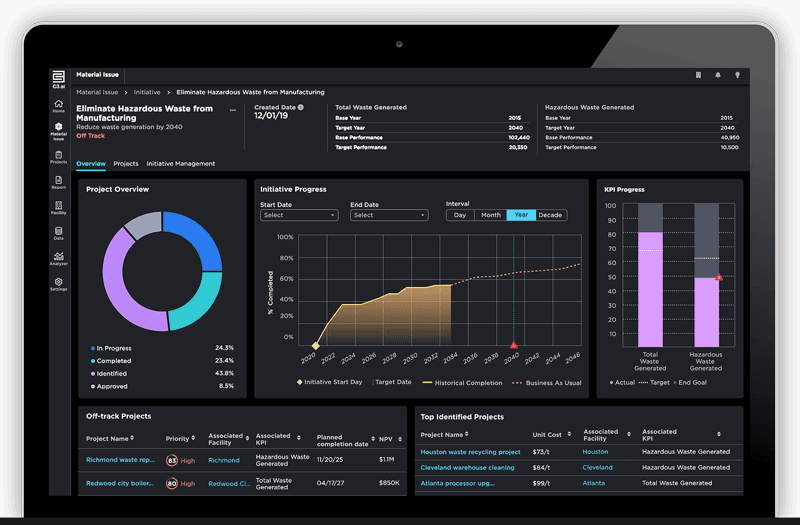Go to Report in the sidebar
Image resolution: width=800 pixels, height=525 pixels.
click(59, 181)
